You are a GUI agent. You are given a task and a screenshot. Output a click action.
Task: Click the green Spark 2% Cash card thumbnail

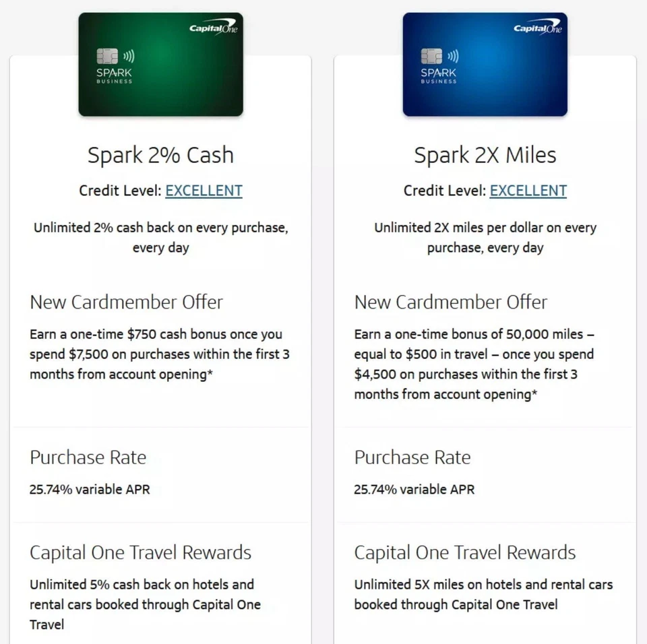(160, 64)
